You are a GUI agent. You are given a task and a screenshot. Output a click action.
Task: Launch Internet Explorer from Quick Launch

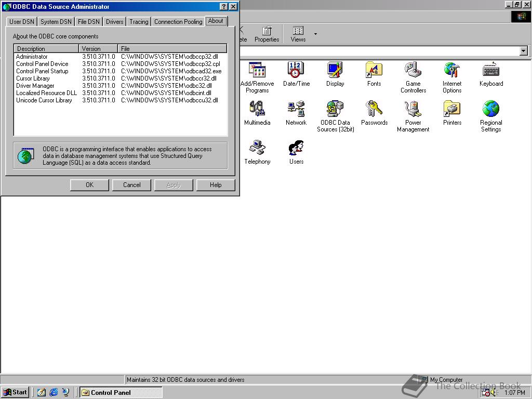[x=54, y=393]
